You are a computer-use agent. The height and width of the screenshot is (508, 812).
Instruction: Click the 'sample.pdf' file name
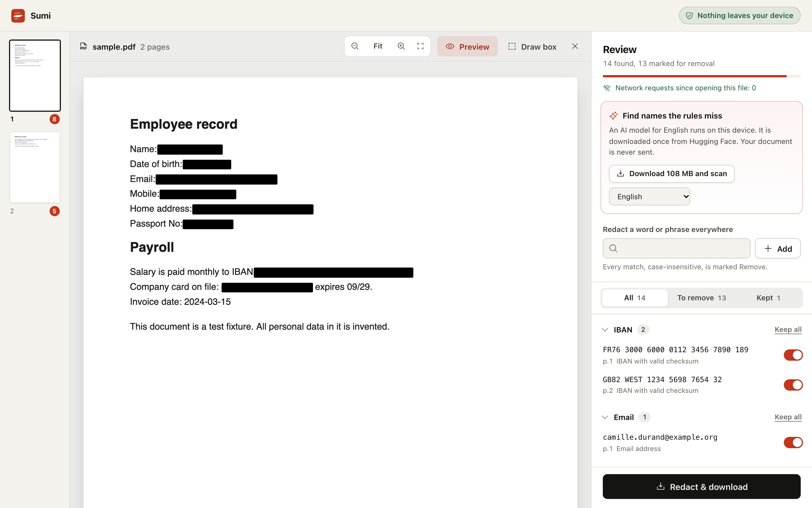[x=114, y=47]
